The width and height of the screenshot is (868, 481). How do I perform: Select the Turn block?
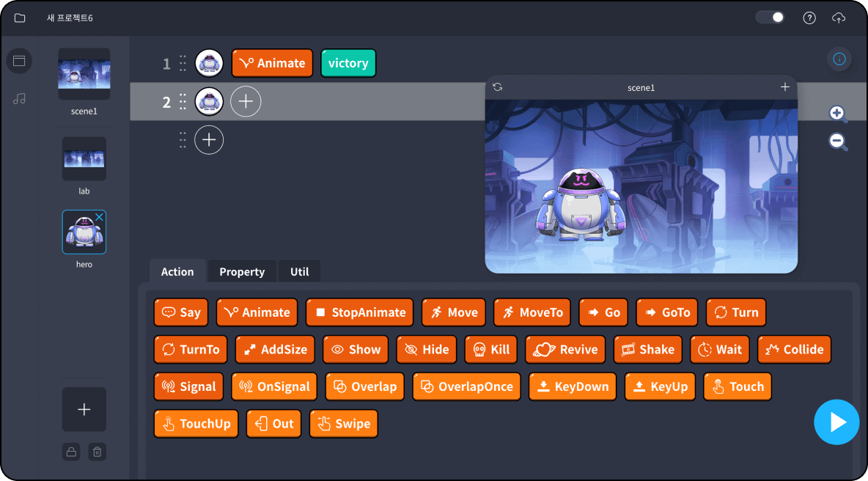(736, 313)
